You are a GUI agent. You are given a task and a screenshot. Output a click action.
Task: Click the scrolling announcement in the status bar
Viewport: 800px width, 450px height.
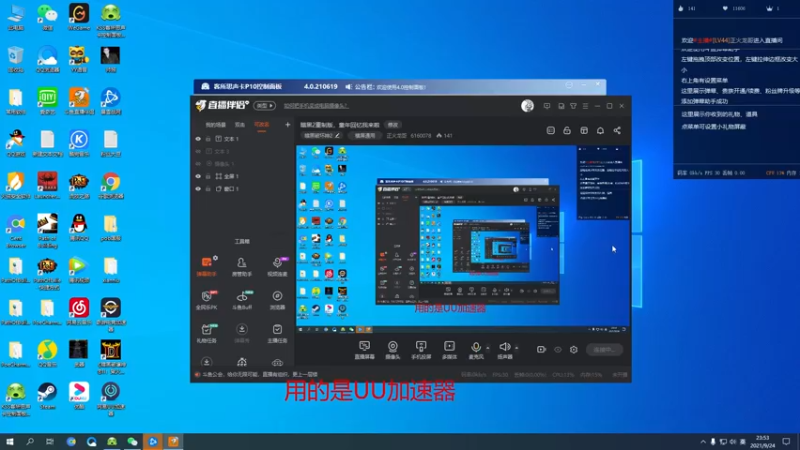pos(259,374)
